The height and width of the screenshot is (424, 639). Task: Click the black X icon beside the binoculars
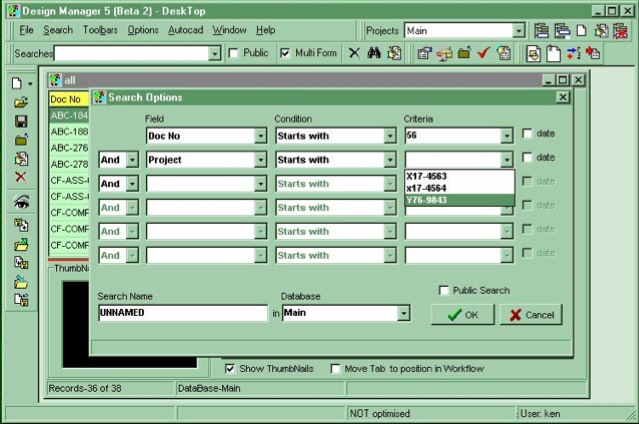(354, 53)
